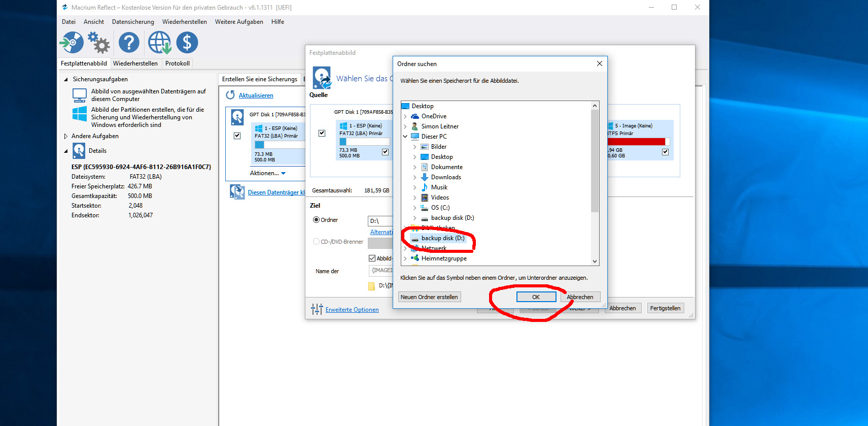Screen dimensions: 868x426
Task: Click Neuen Ordner erstellen button
Action: 429,297
